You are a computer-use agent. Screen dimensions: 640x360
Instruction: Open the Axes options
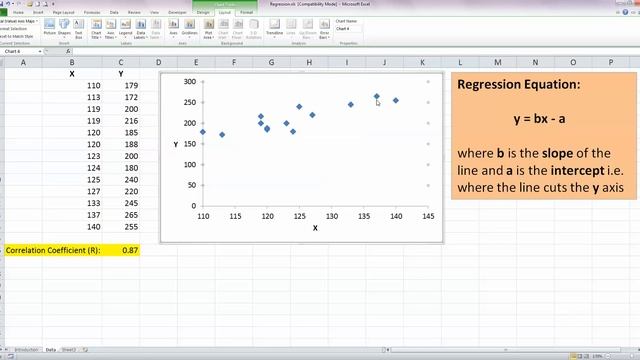click(173, 29)
